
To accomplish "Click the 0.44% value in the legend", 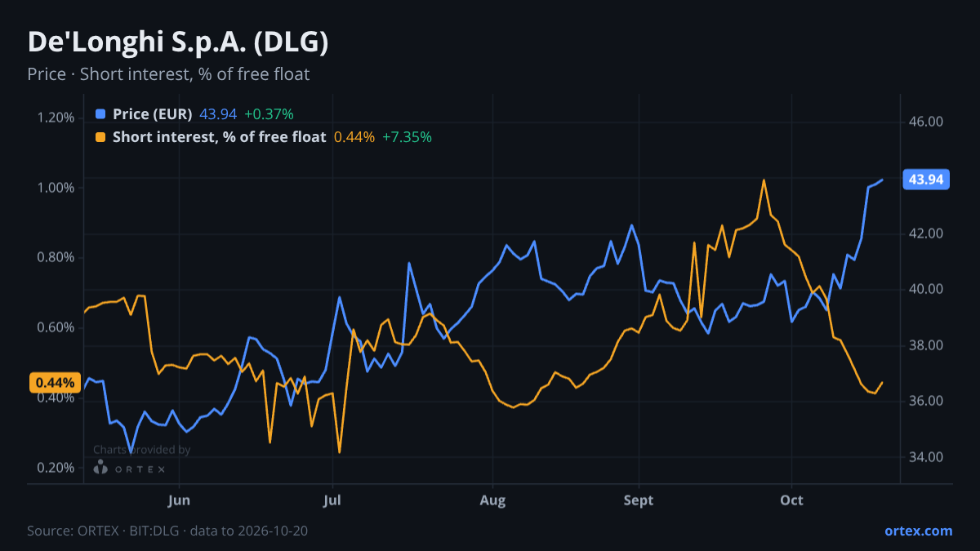I will pos(354,137).
